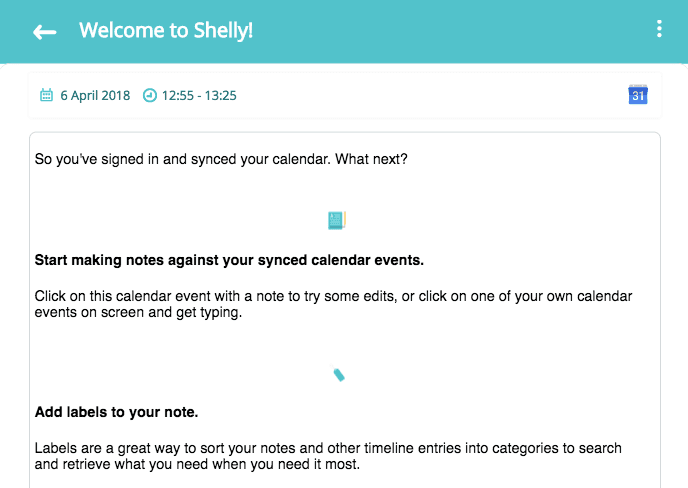Click the 'Start making notes' bold heading
The height and width of the screenshot is (488, 688).
coord(229,260)
